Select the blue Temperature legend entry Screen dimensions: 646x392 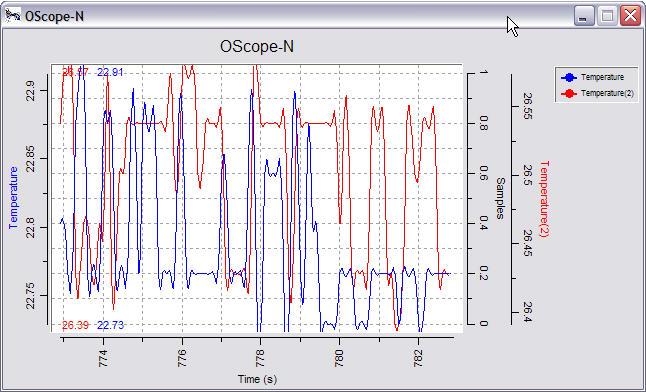click(x=593, y=77)
